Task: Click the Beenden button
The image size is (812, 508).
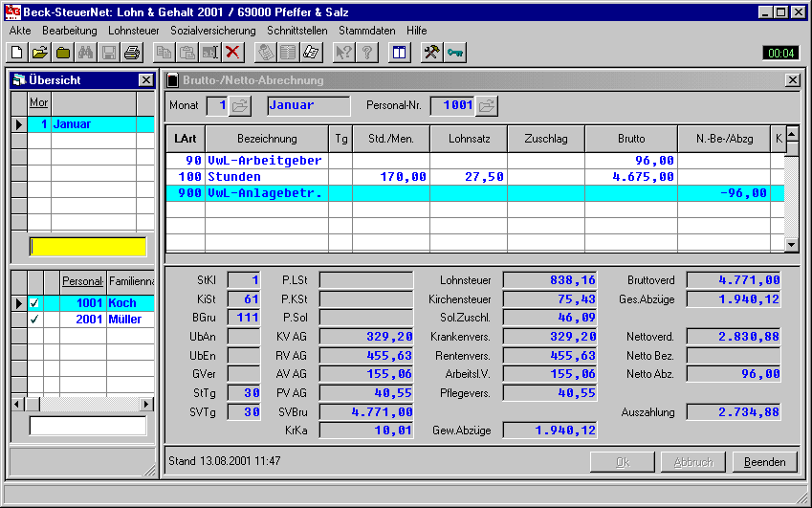Action: (x=764, y=462)
